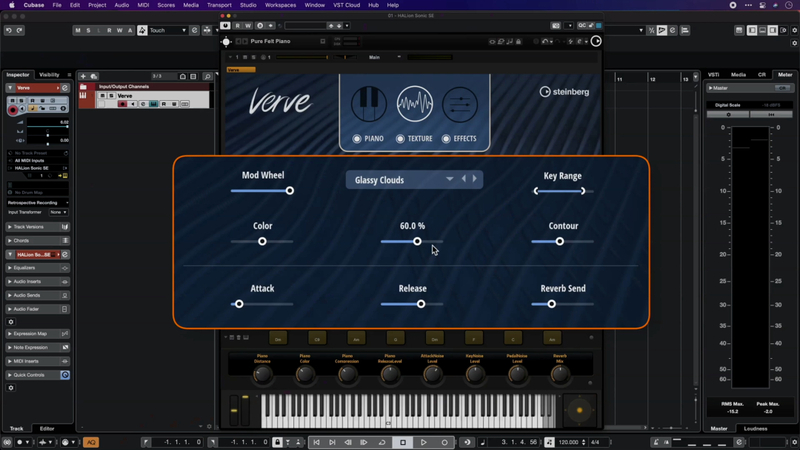This screenshot has height=450, width=800.
Task: Select previous texture preset arrow
Action: 464,179
